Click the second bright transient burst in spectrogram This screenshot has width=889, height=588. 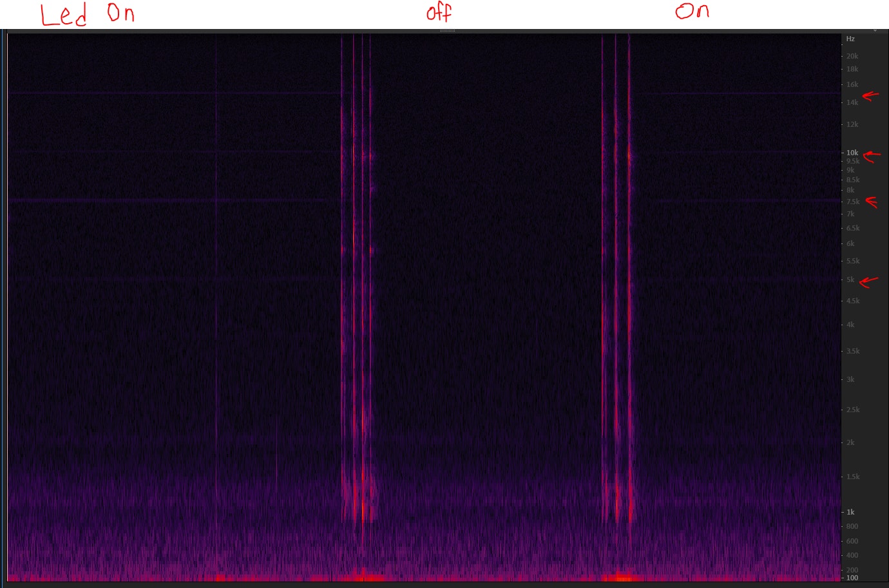[617, 290]
